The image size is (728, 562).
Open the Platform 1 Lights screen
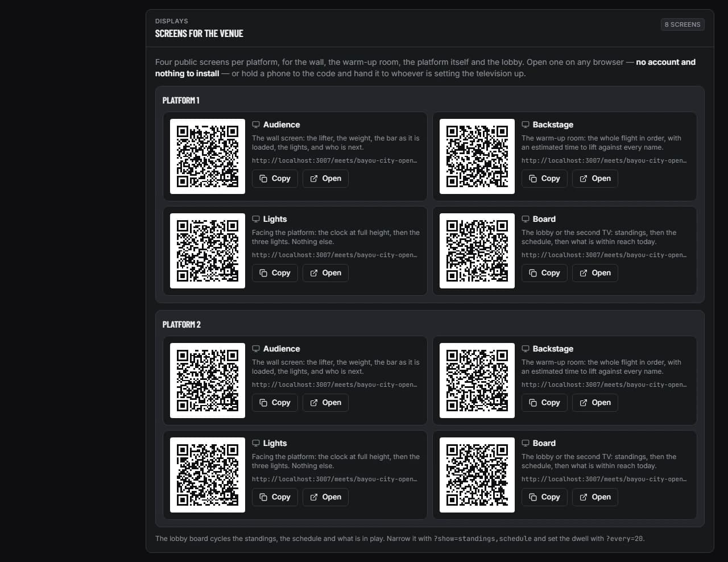click(325, 273)
